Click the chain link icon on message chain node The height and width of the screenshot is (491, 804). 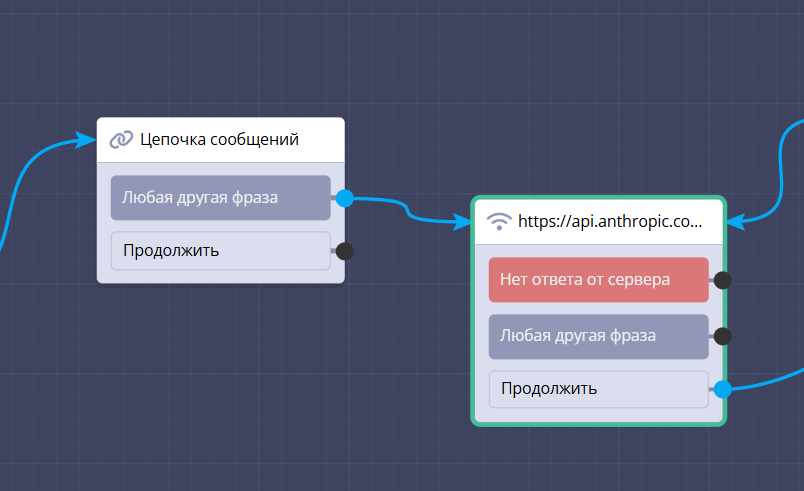[x=122, y=140]
